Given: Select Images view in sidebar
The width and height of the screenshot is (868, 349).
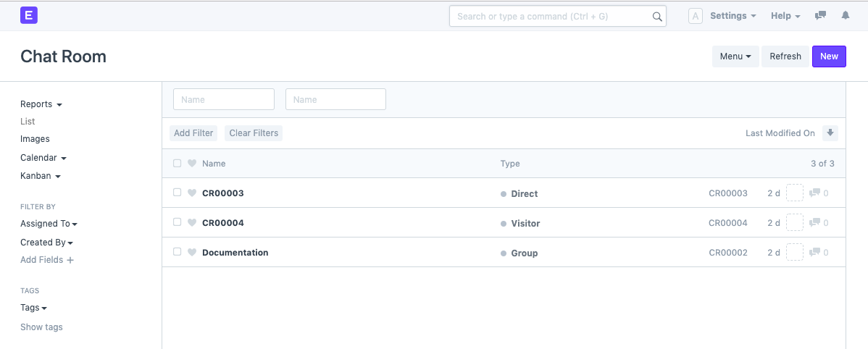Looking at the screenshot, I should click(x=35, y=139).
